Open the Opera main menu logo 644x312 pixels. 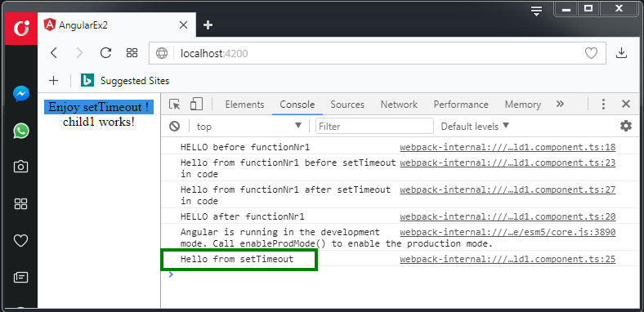(x=21, y=28)
